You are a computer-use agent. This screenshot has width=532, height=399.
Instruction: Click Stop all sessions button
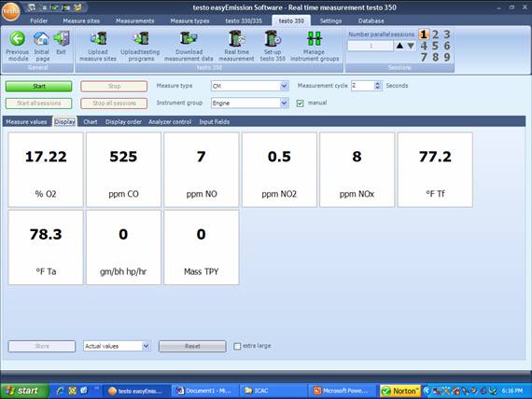pyautogui.click(x=114, y=103)
